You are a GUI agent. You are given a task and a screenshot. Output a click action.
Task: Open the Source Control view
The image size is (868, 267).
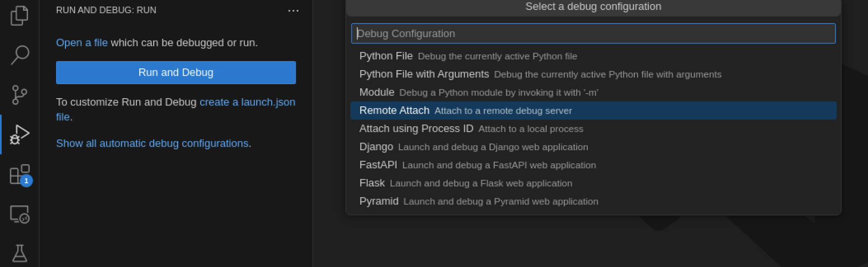(19, 95)
